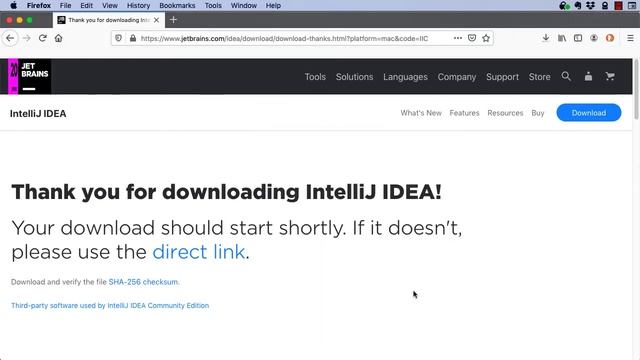Expand the Company navigation item
Screen dimensions: 640x360
pyautogui.click(x=457, y=77)
